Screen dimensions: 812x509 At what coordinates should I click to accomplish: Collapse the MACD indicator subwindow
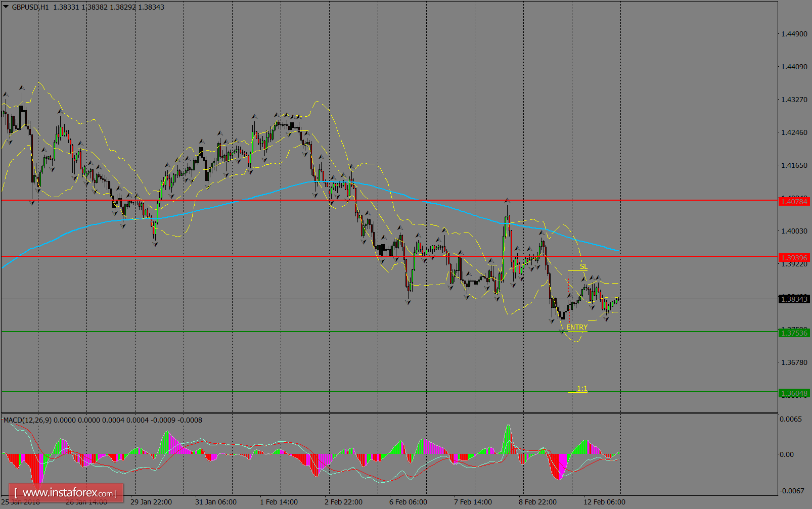(404, 413)
